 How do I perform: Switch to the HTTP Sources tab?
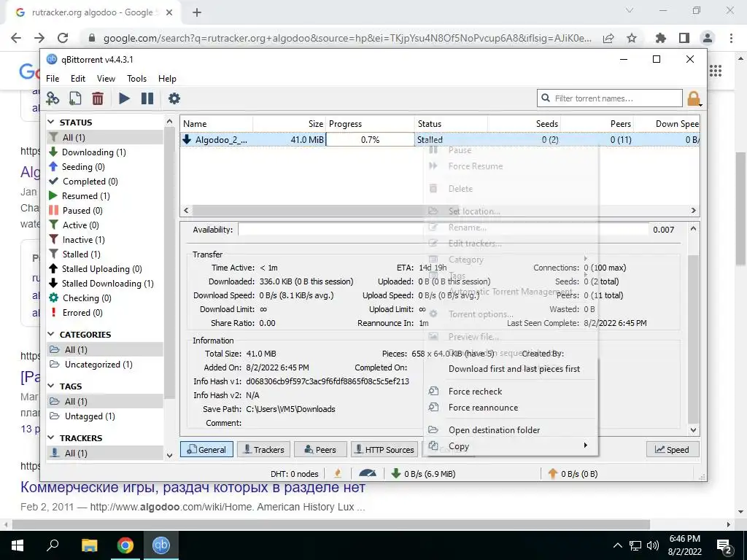click(385, 449)
